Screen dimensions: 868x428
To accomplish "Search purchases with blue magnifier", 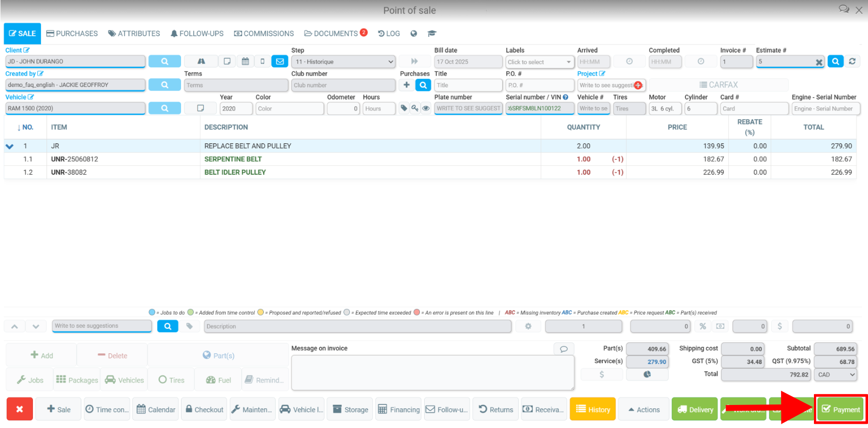I will [x=423, y=85].
